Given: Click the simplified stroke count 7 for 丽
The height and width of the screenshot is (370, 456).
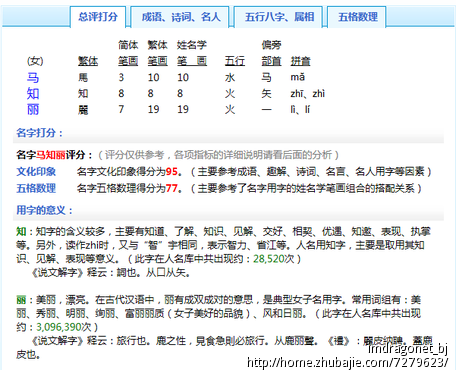Looking at the screenshot, I should coord(121,109).
